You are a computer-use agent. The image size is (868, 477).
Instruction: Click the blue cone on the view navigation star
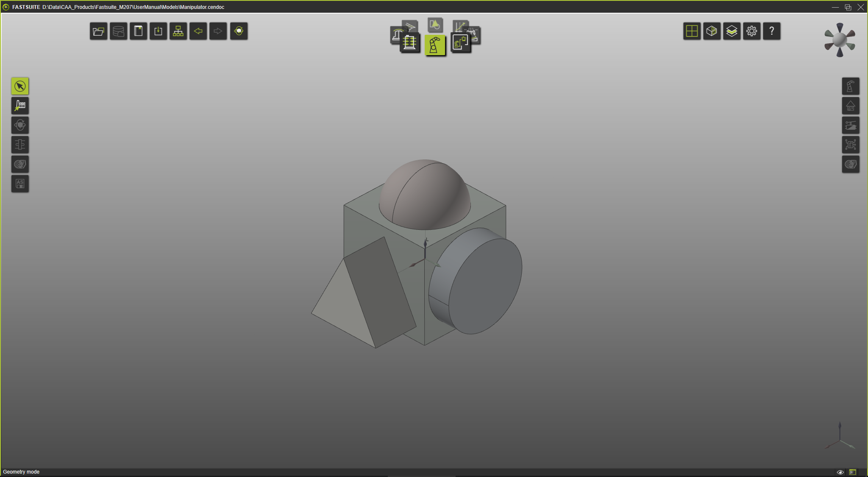pyautogui.click(x=840, y=27)
